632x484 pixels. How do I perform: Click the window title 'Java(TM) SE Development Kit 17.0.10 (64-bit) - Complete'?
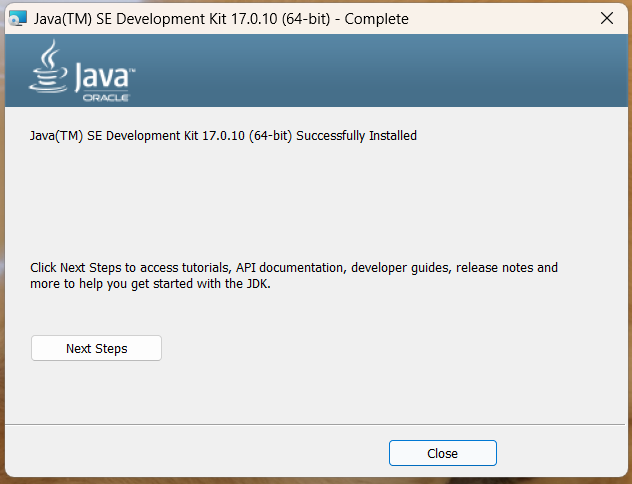(x=221, y=19)
